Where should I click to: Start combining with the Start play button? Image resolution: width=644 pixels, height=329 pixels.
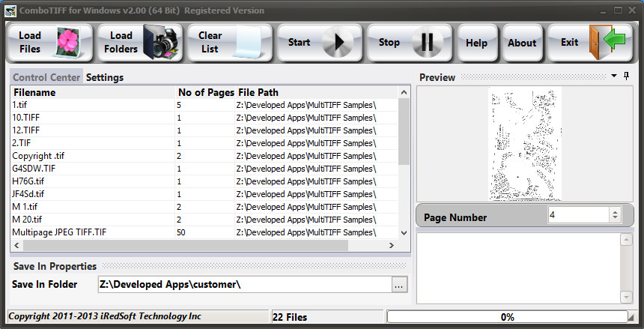click(x=320, y=43)
